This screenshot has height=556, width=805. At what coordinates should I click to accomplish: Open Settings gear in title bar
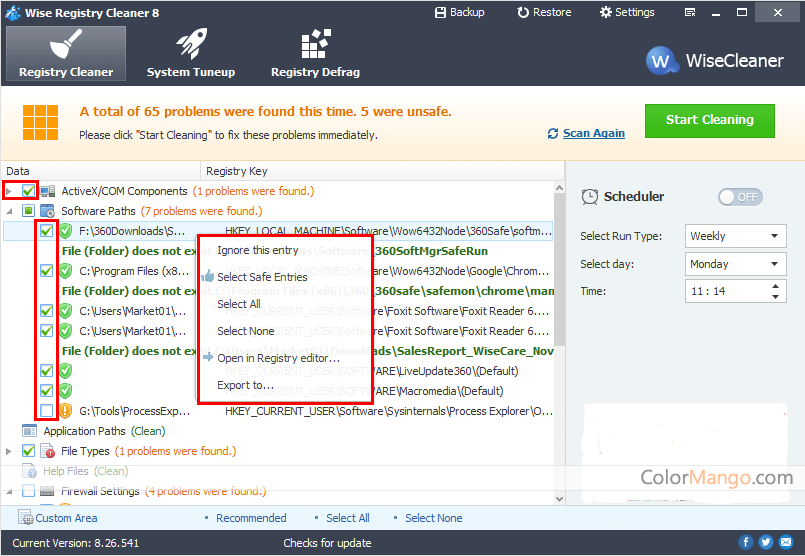[x=606, y=12]
